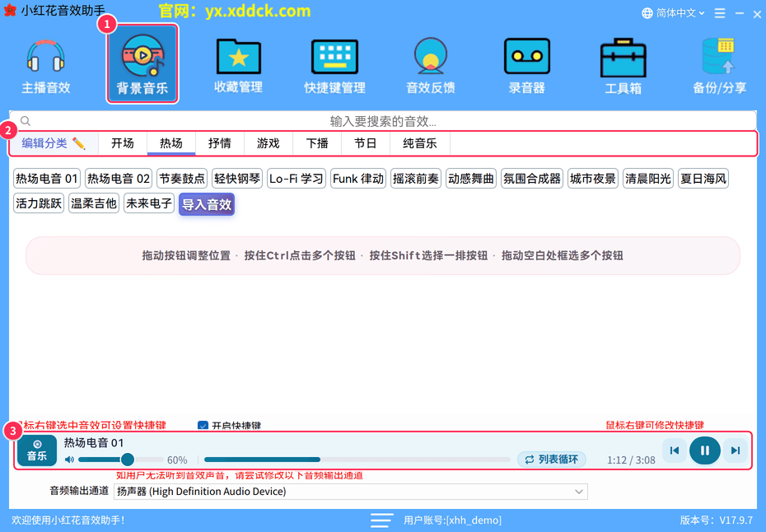
Task: Click the pencil icon beside 编辑分类
Action: (x=78, y=143)
